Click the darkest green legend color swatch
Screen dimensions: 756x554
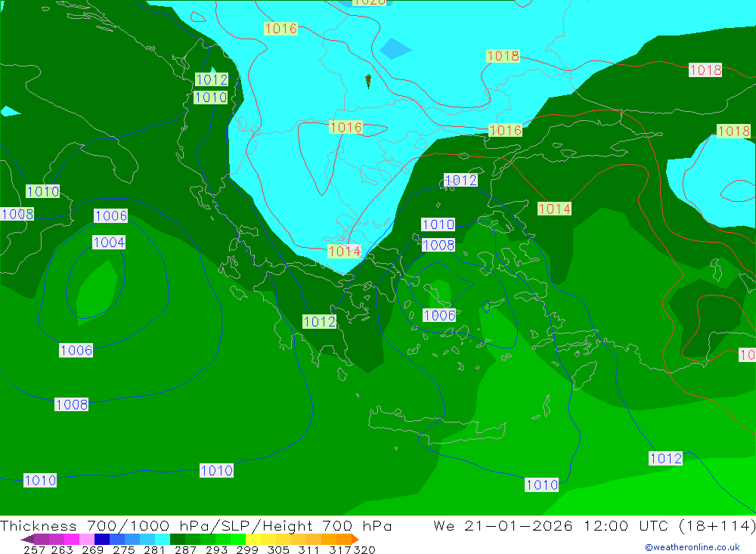178,539
